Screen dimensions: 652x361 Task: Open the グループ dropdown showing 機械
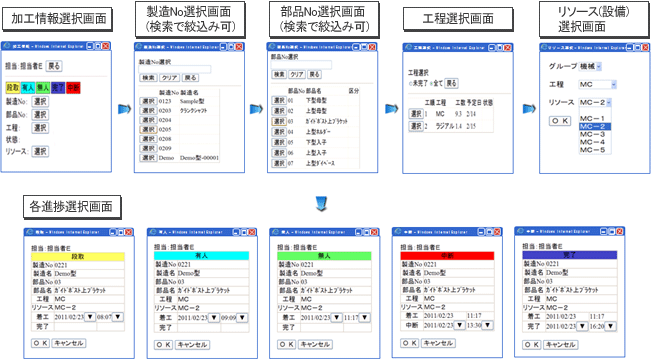pos(590,66)
